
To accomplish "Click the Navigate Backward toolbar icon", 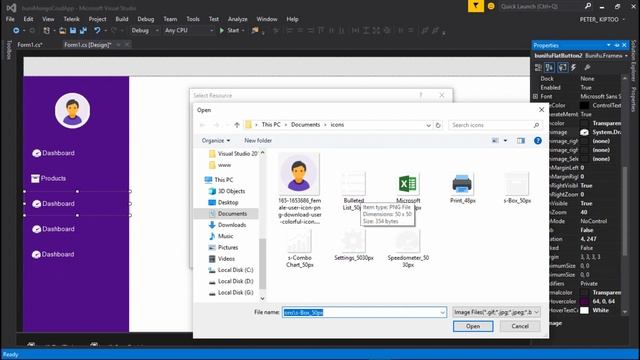I will point(16,31).
